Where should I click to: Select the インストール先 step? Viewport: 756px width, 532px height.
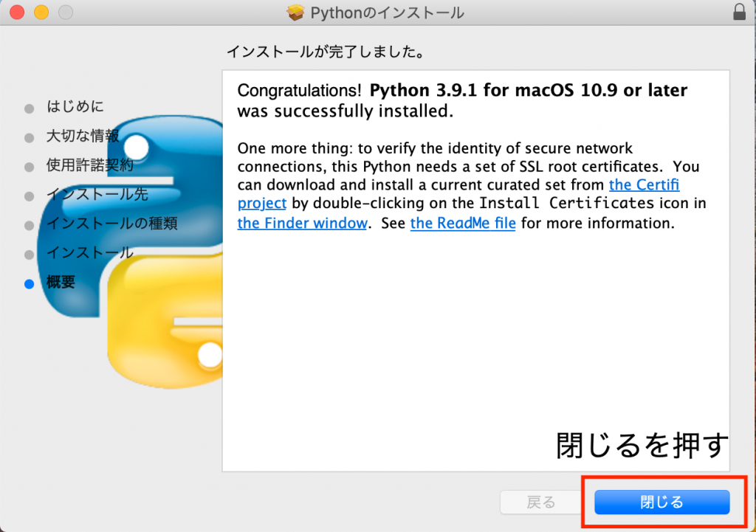pyautogui.click(x=97, y=194)
